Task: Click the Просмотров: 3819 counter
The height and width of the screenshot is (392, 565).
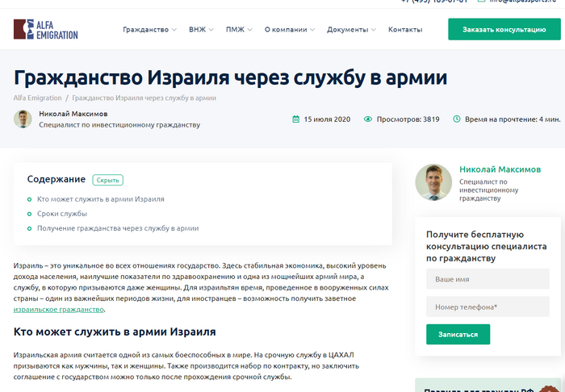Action: pos(408,119)
